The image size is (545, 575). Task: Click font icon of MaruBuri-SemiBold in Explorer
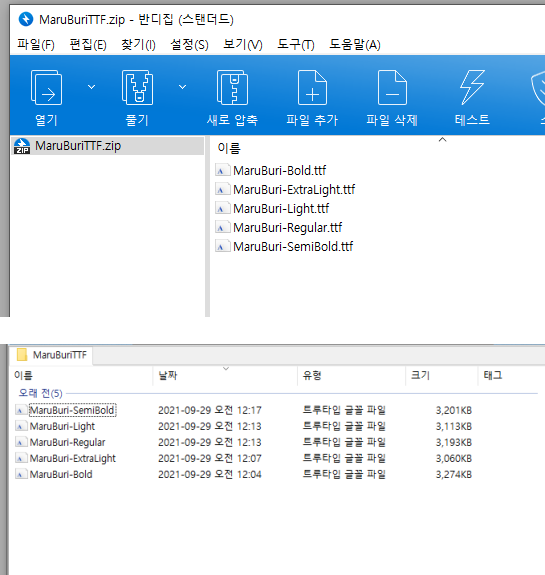click(x=21, y=410)
